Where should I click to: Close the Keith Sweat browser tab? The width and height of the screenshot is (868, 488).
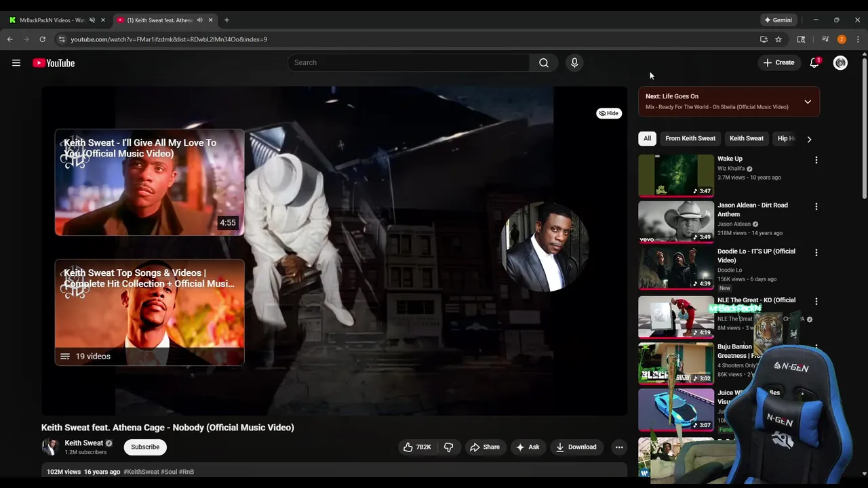click(210, 20)
